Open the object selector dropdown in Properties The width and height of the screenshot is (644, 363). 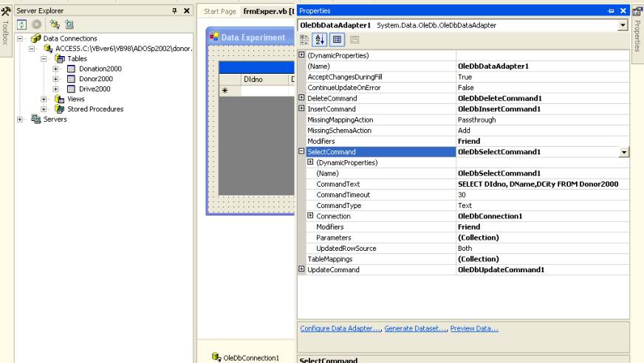click(x=623, y=25)
